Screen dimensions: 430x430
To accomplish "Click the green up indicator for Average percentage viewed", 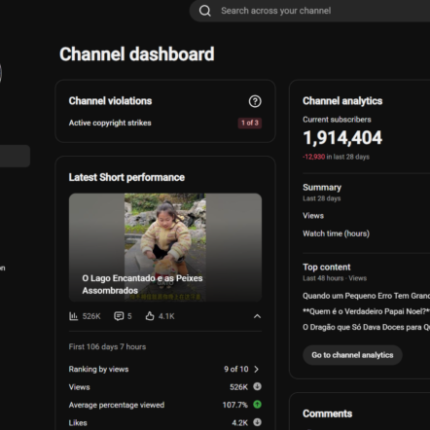I will coord(257,405).
